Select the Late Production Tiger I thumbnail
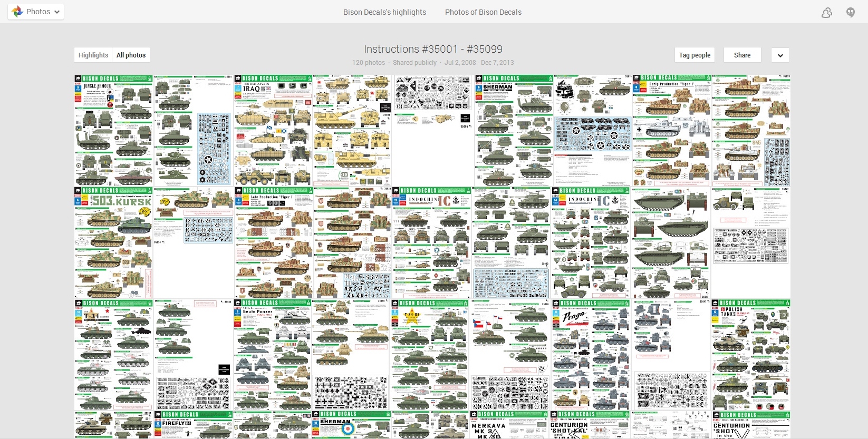868x439 pixels. (x=273, y=242)
